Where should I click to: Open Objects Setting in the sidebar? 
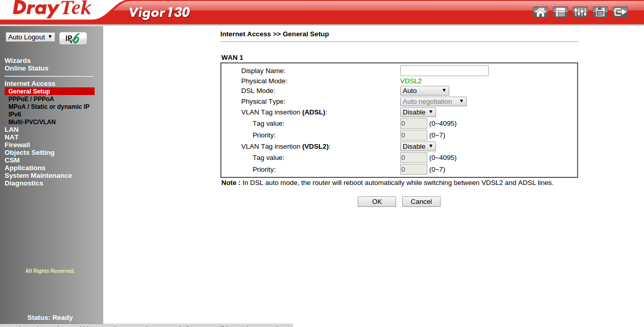pyautogui.click(x=30, y=152)
